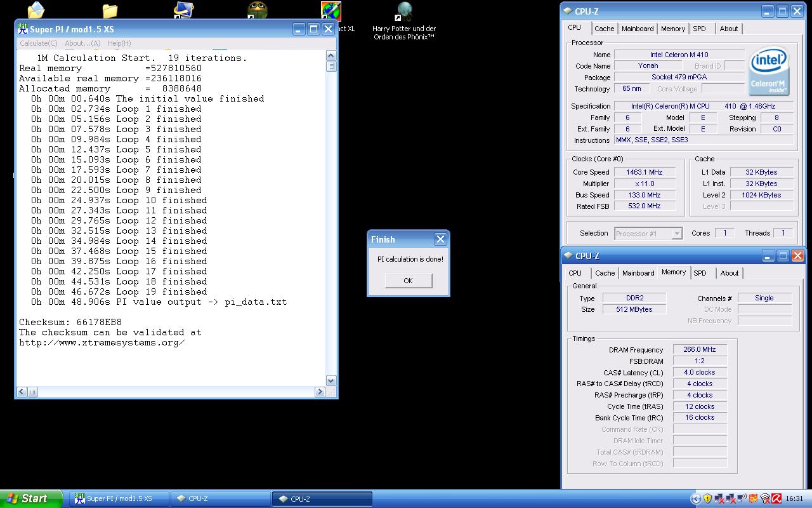Maximize the Super PI window
Viewport: 812px width, 508px height.
point(313,29)
